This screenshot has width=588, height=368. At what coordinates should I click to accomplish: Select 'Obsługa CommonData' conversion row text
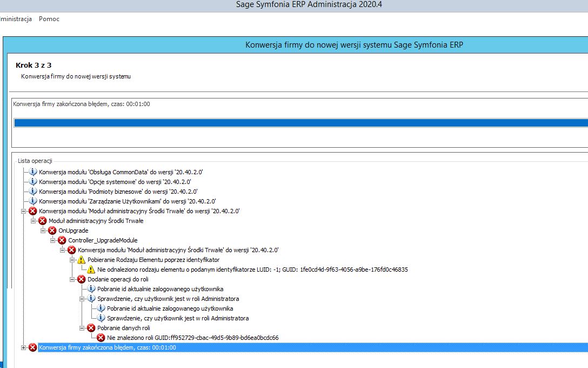[121, 172]
